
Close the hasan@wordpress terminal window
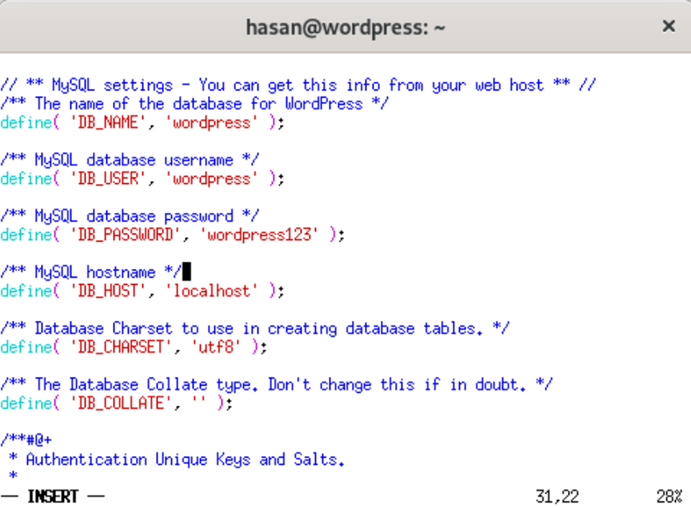point(669,26)
